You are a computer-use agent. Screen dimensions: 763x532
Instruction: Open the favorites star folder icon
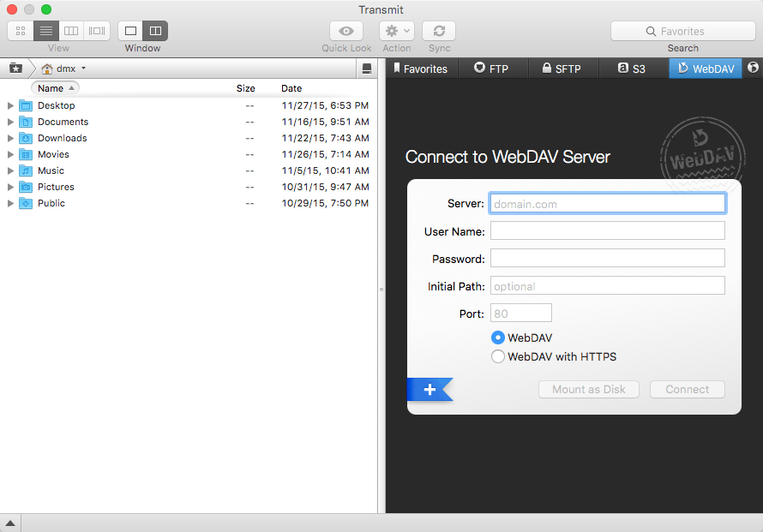pyautogui.click(x=15, y=69)
